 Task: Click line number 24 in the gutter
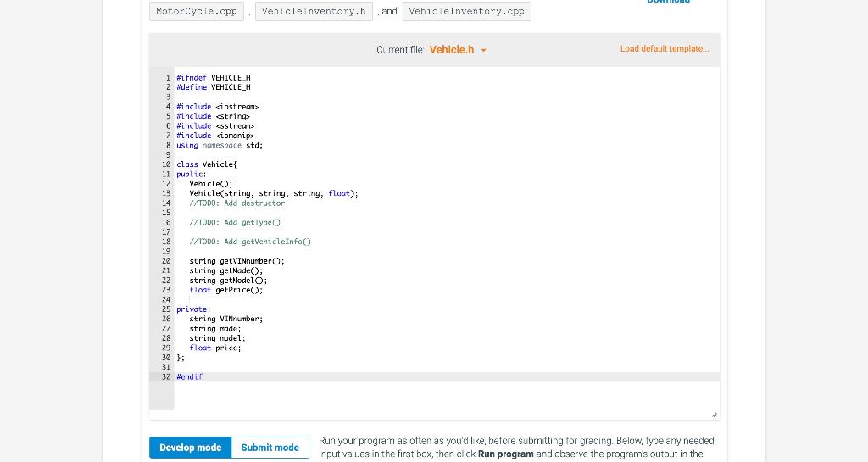(x=166, y=300)
